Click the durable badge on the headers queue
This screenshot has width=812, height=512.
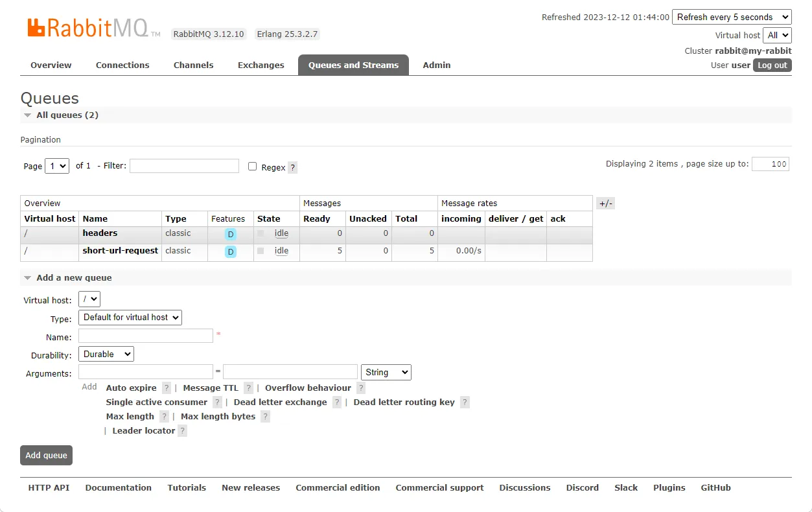click(230, 233)
